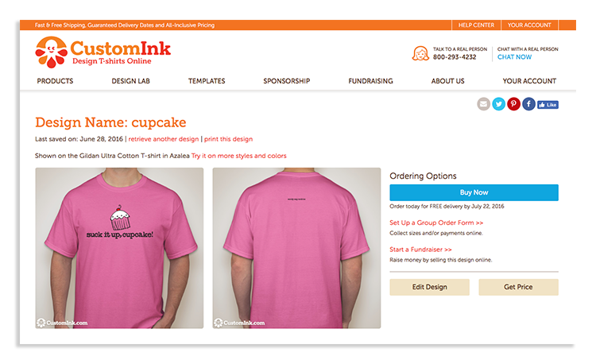The width and height of the screenshot is (596, 364).
Task: Open the Sponsorship page
Action: coord(287,81)
